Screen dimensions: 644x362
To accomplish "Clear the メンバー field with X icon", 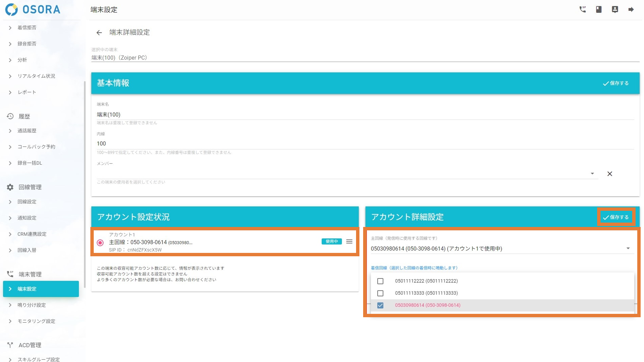I will [610, 174].
